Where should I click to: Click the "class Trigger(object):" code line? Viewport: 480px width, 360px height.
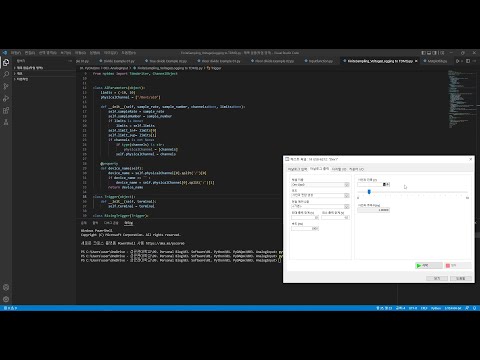[113, 197]
